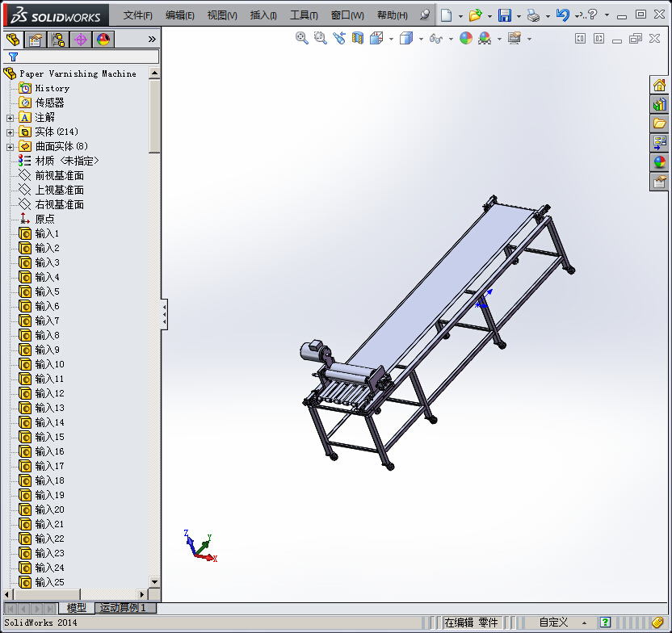Select 上视基准面 plane
Image resolution: width=672 pixels, height=633 pixels.
point(51,191)
